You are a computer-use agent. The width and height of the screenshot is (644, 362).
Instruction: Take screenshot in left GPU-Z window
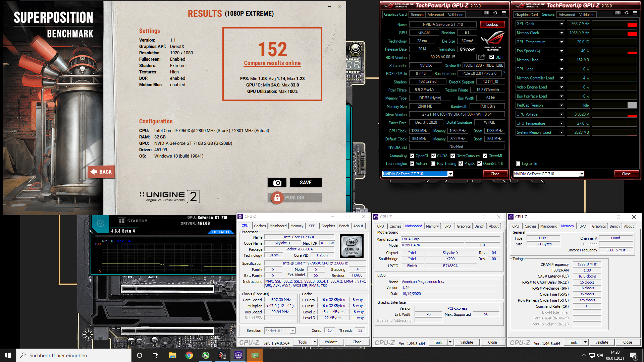(487, 13)
